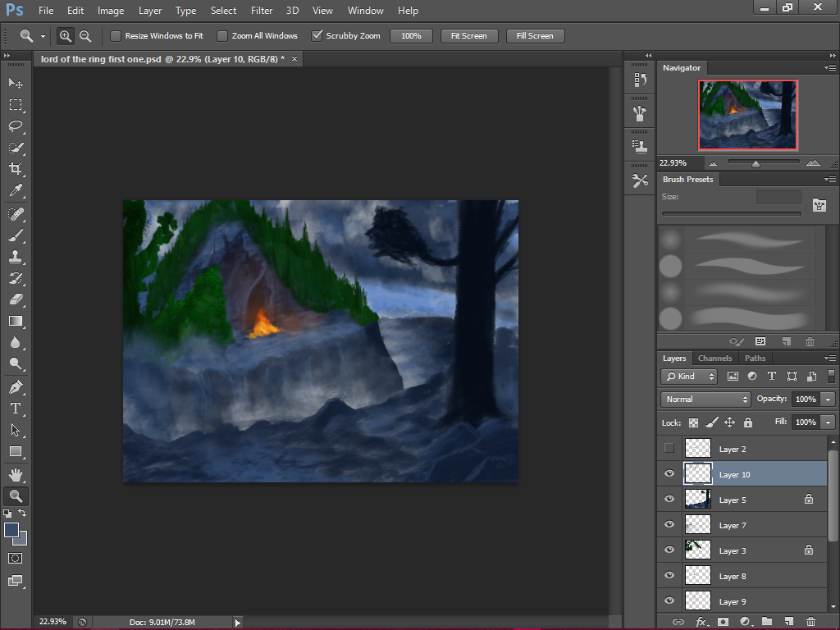Image resolution: width=840 pixels, height=630 pixels.
Task: Open the Layers panel flyout menu
Action: [x=830, y=358]
